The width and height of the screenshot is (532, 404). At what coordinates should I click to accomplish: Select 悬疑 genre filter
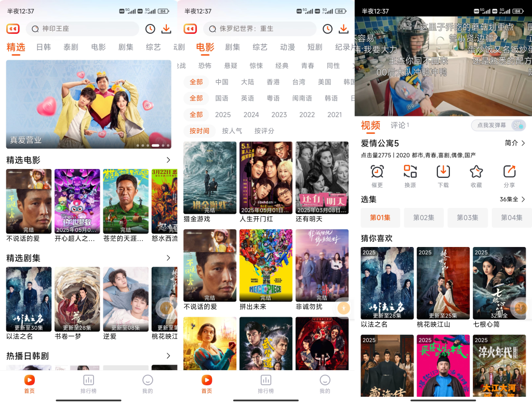[231, 66]
